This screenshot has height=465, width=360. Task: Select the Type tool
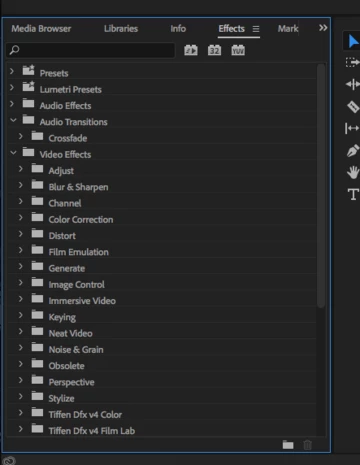[x=353, y=194]
